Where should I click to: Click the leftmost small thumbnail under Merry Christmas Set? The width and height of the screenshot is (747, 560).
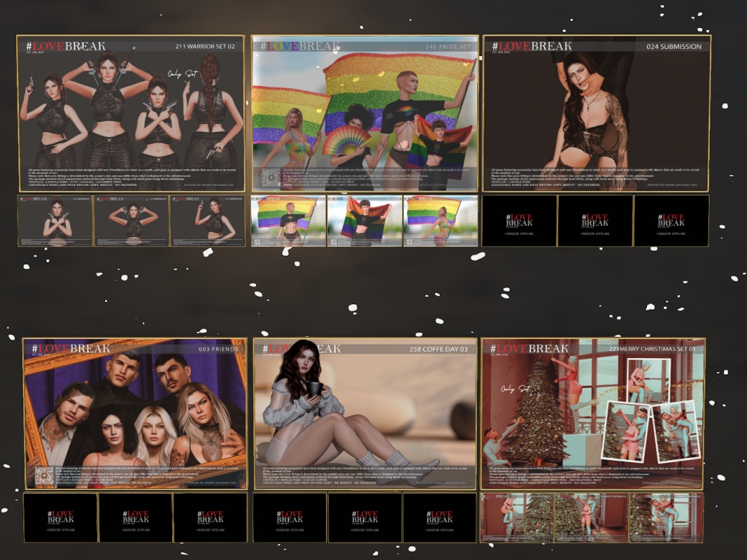[517, 517]
